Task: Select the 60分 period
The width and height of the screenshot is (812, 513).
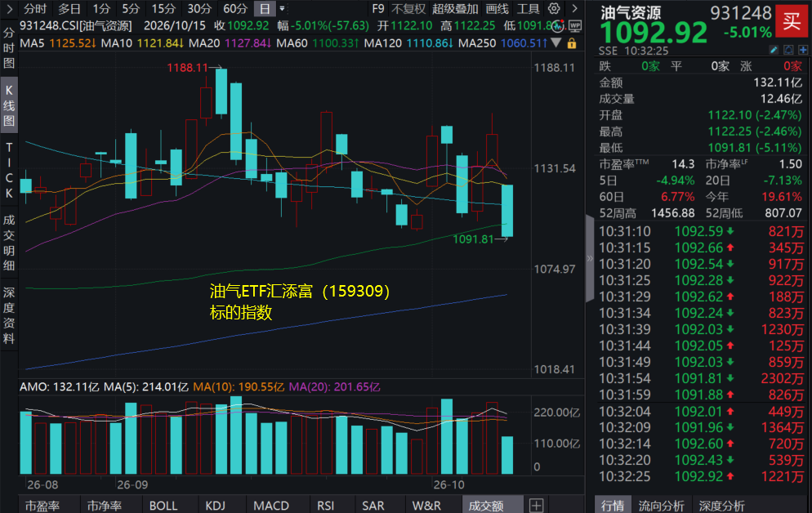Action: pyautogui.click(x=235, y=9)
